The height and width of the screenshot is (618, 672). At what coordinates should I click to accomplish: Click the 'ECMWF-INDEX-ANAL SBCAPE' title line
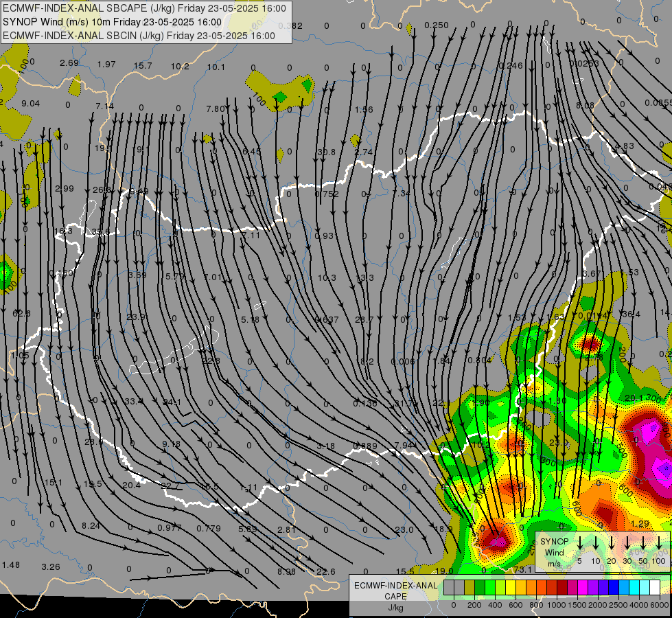[144, 8]
